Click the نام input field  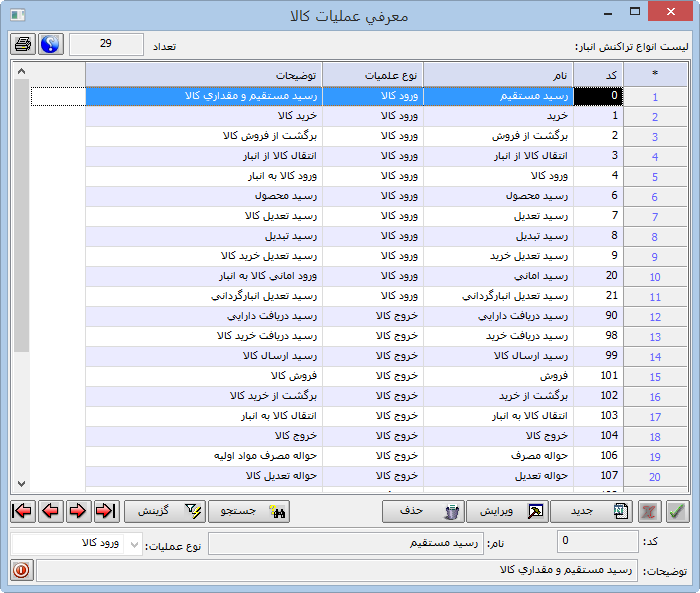click(346, 543)
